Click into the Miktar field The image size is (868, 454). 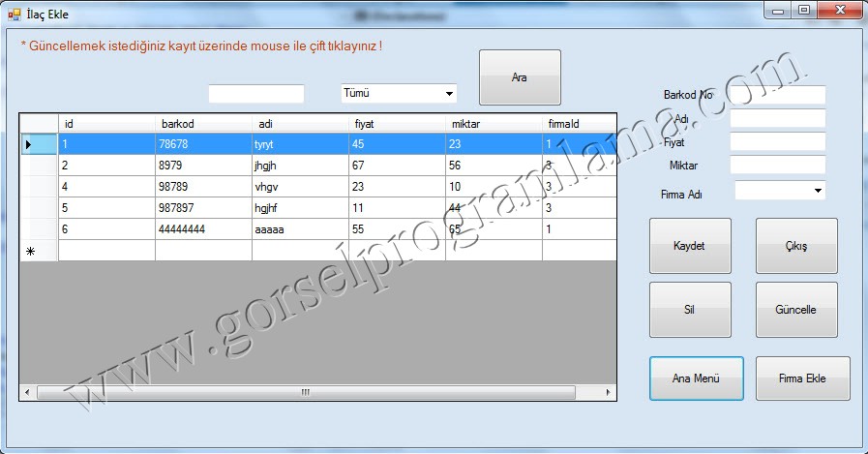coord(777,165)
